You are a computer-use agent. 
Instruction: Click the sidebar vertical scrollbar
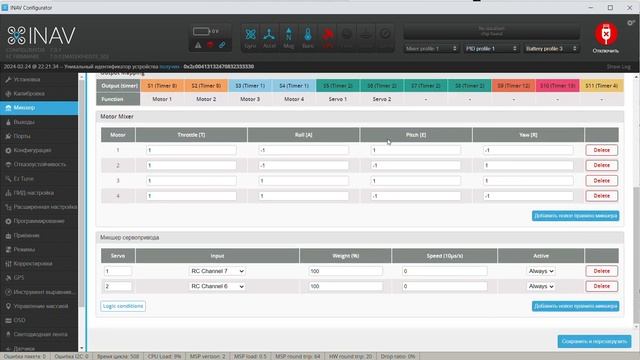coord(82,192)
